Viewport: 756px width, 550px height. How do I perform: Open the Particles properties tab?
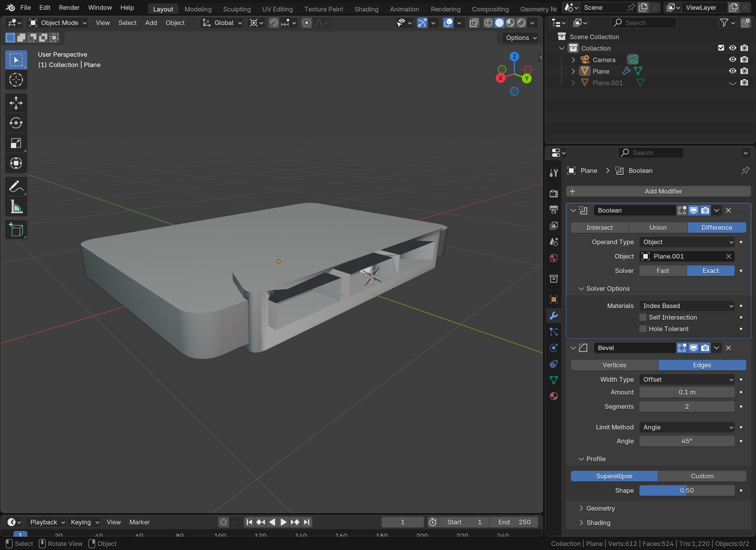pyautogui.click(x=553, y=331)
